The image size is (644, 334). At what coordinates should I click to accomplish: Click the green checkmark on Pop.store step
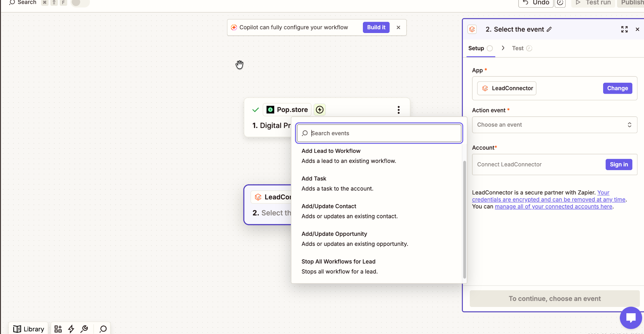[256, 110]
